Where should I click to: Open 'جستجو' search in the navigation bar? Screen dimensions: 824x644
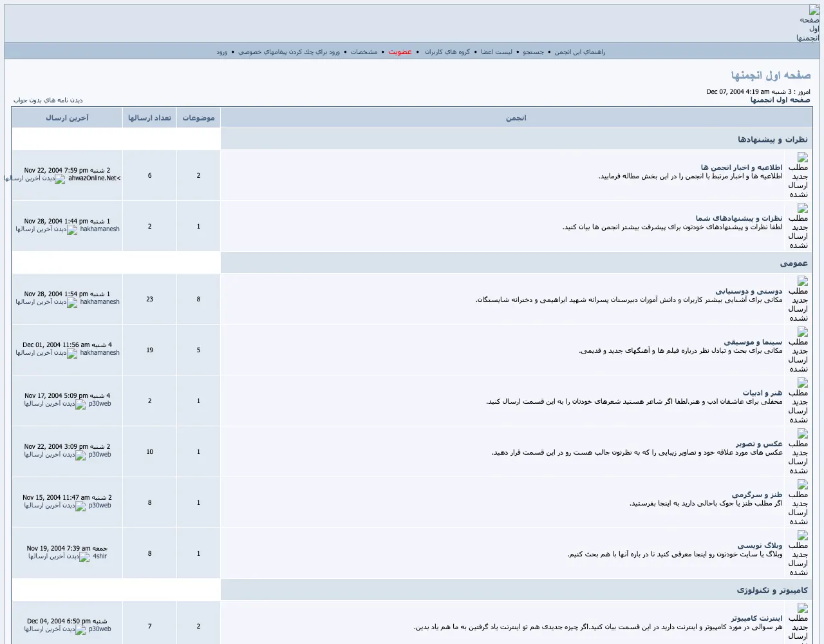(533, 52)
